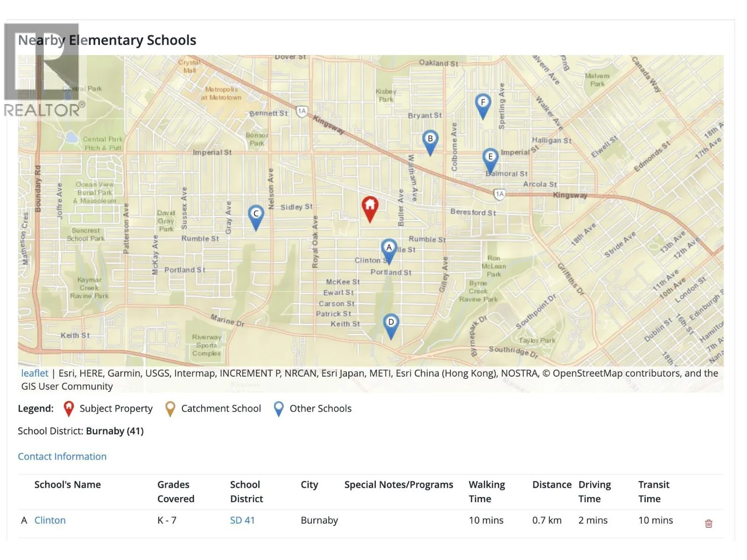
Task: Open the Clinton school link
Action: point(50,520)
